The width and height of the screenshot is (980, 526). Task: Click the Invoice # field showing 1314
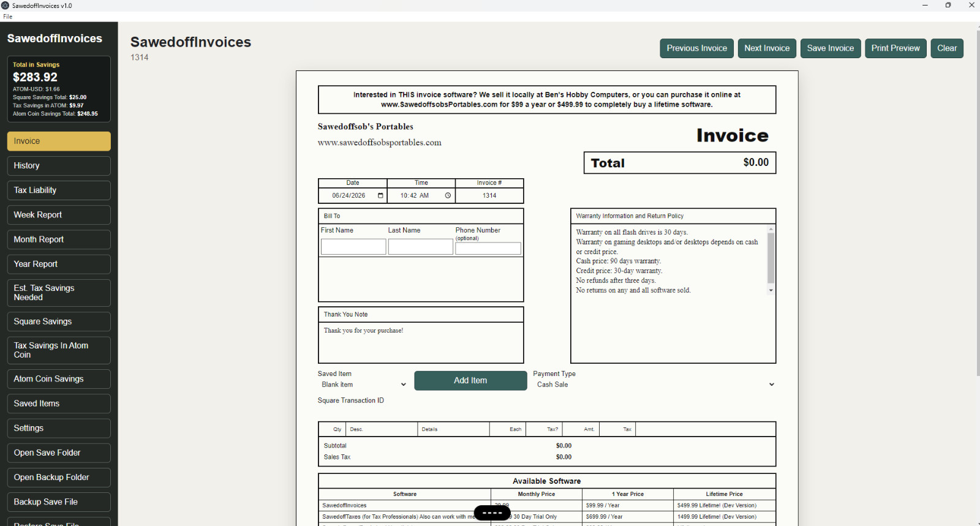pos(489,196)
